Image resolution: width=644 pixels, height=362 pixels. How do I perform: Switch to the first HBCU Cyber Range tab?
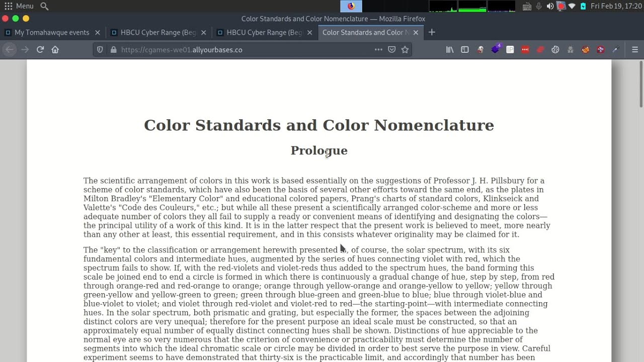point(158,33)
